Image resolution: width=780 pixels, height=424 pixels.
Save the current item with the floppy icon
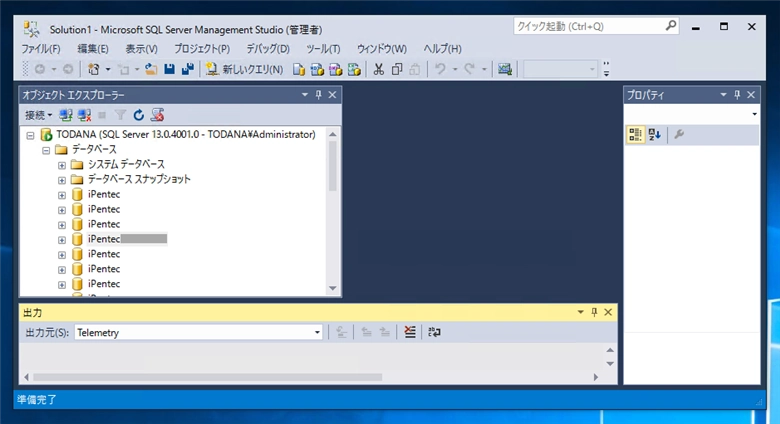point(170,69)
